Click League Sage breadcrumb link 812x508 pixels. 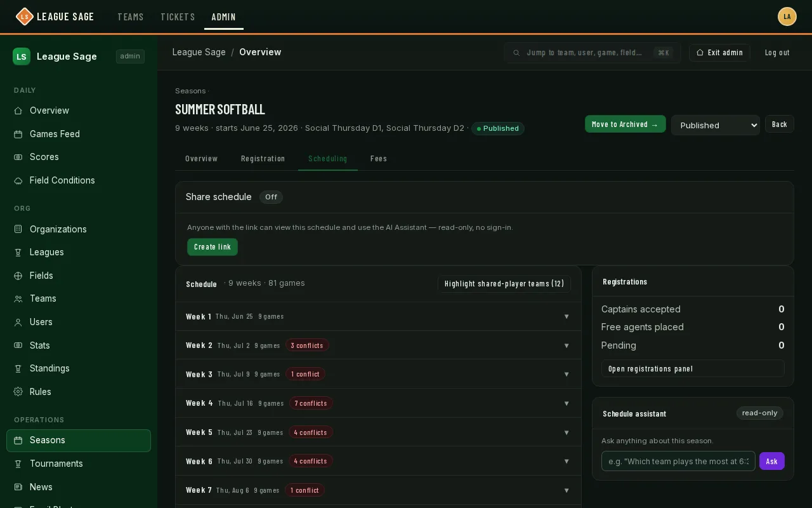pos(199,52)
